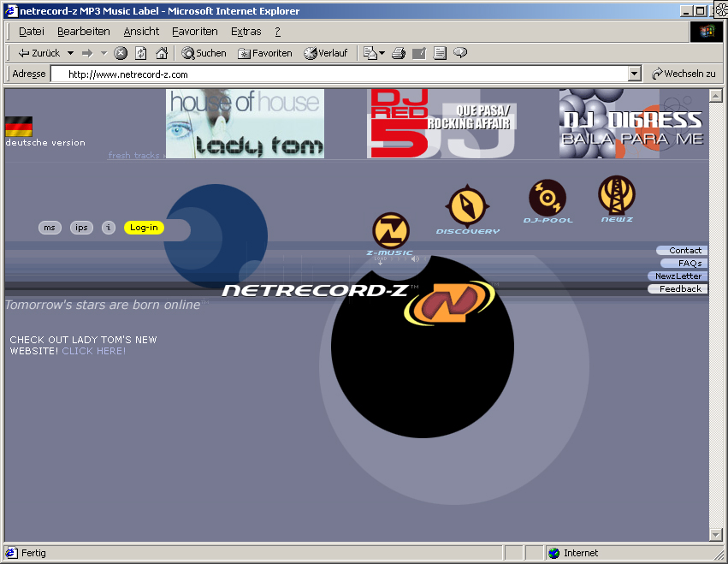This screenshot has width=728, height=564.
Task: Click the forward arrow toolbar button
Action: pyautogui.click(x=87, y=53)
